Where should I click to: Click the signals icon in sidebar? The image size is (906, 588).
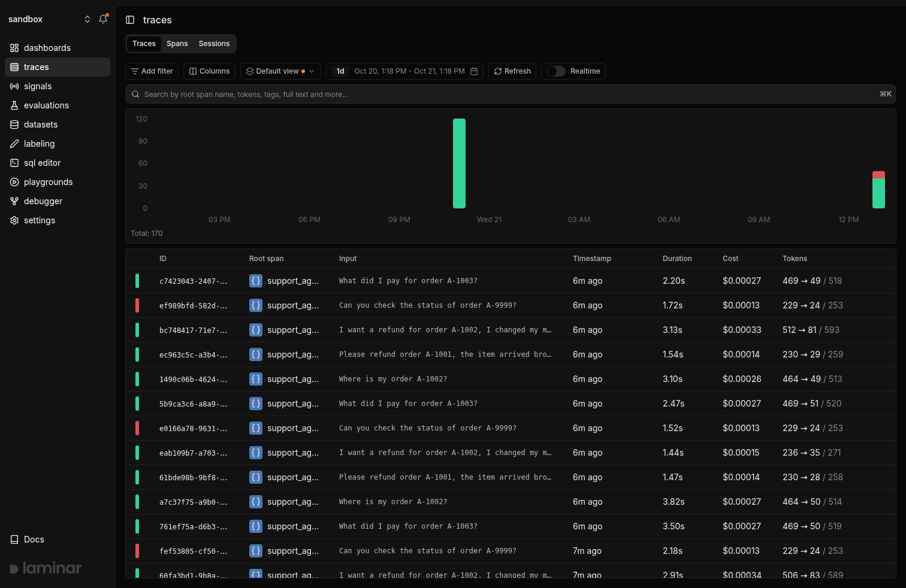pos(14,86)
